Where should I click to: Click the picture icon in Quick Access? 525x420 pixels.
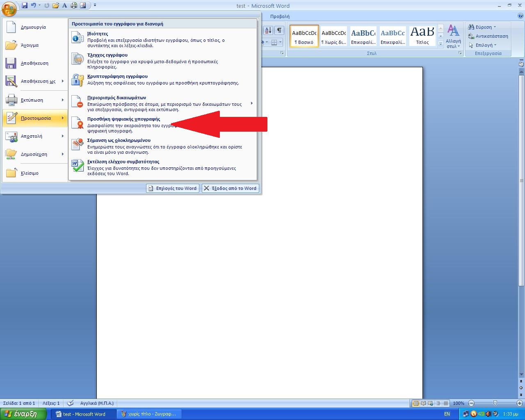click(83, 5)
